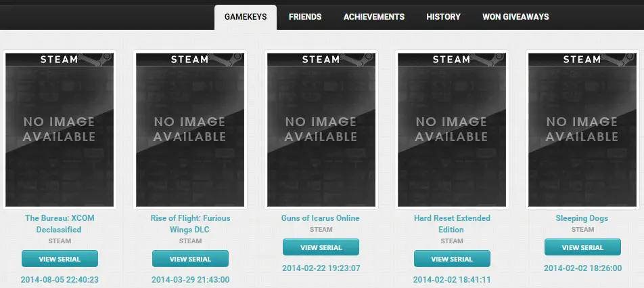Click the date 2014-03-29 21:43:00

(x=190, y=280)
